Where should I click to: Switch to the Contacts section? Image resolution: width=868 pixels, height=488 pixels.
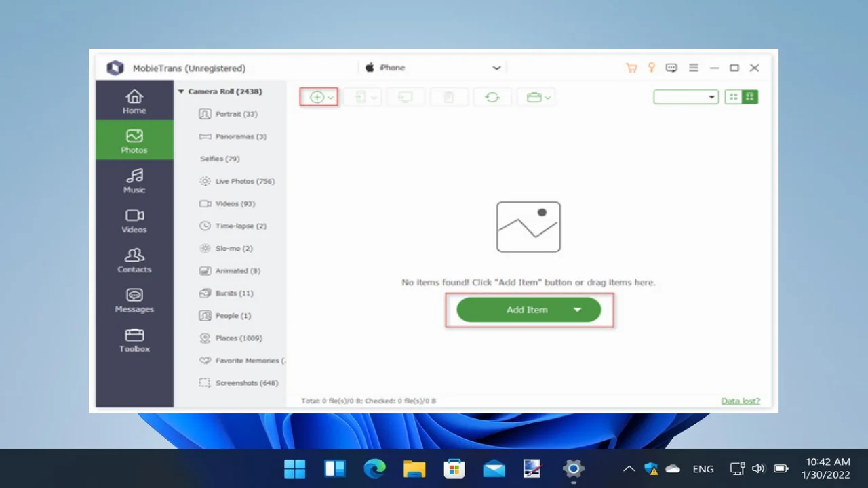pyautogui.click(x=134, y=260)
